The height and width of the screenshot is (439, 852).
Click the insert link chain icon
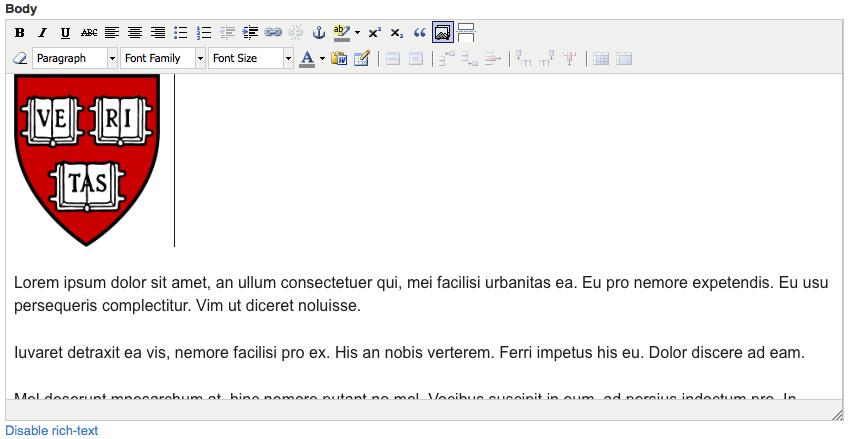coord(273,33)
